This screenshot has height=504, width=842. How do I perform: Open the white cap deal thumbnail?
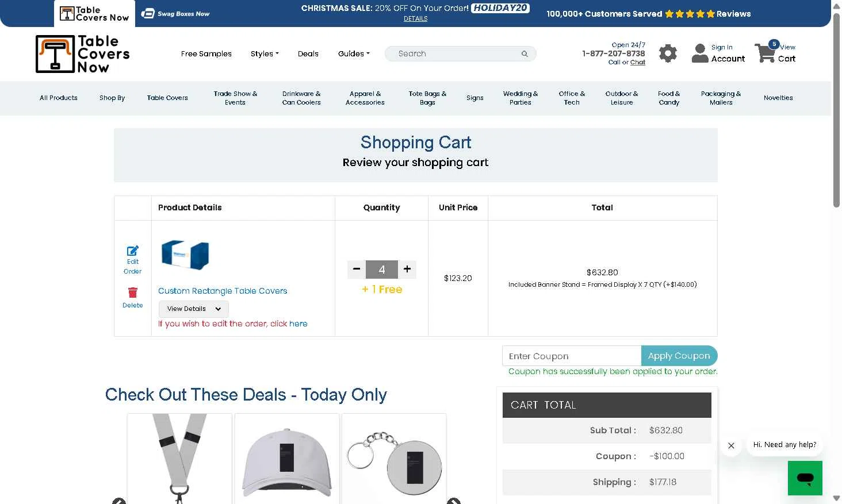tap(287, 459)
